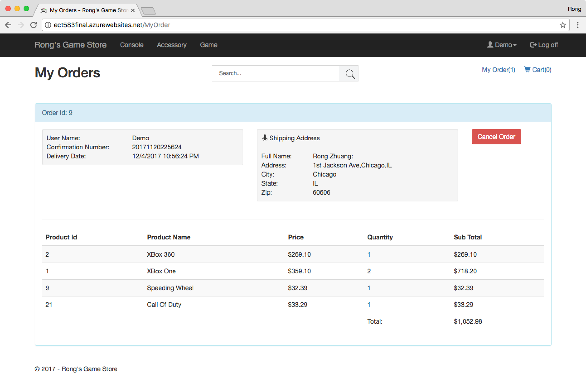Open the Console menu item
The height and width of the screenshot is (392, 586).
pyautogui.click(x=132, y=45)
